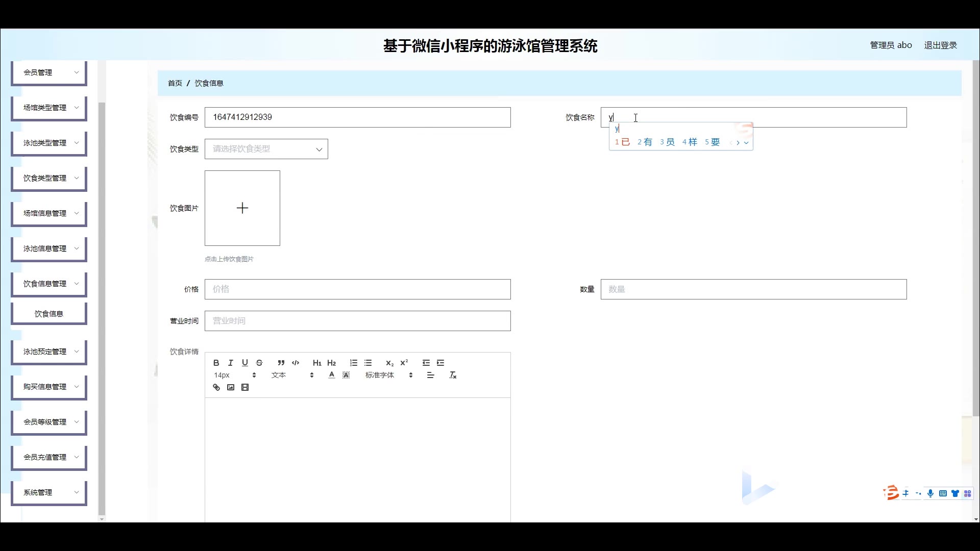Toggle bold formatting in the editor
This screenshot has width=980, height=551.
(x=216, y=363)
